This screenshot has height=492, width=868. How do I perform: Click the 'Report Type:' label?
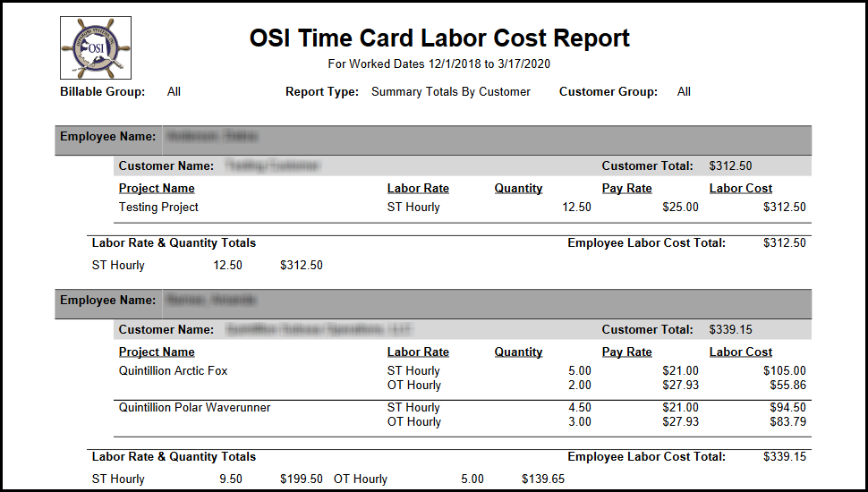tap(322, 92)
